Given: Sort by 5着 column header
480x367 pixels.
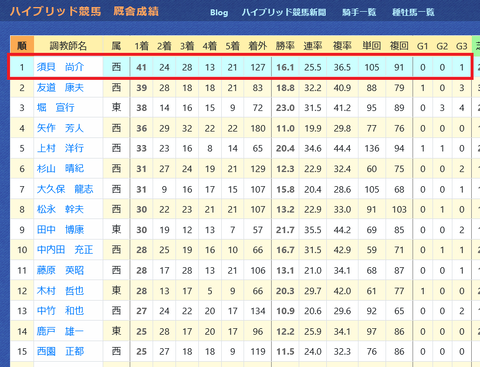Looking at the screenshot, I should click(x=232, y=45).
